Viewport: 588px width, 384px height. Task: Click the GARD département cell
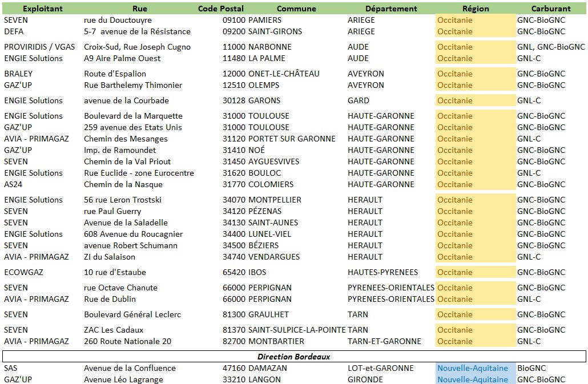point(359,100)
